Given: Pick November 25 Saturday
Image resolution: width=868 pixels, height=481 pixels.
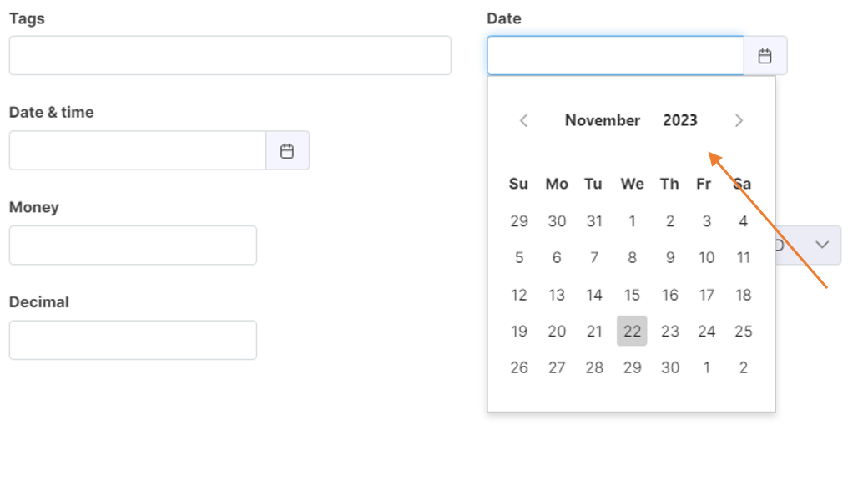Looking at the screenshot, I should click(744, 332).
